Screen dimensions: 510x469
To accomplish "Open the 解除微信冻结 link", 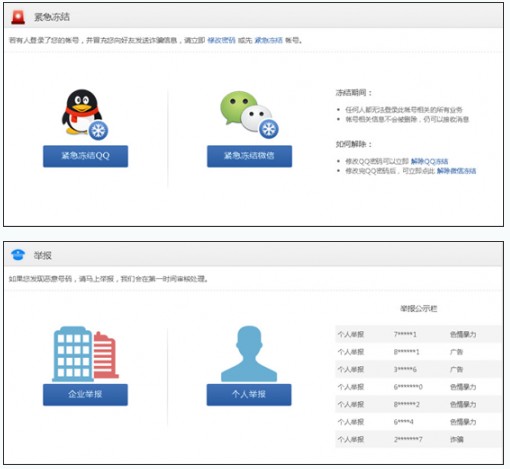I will tap(456, 171).
